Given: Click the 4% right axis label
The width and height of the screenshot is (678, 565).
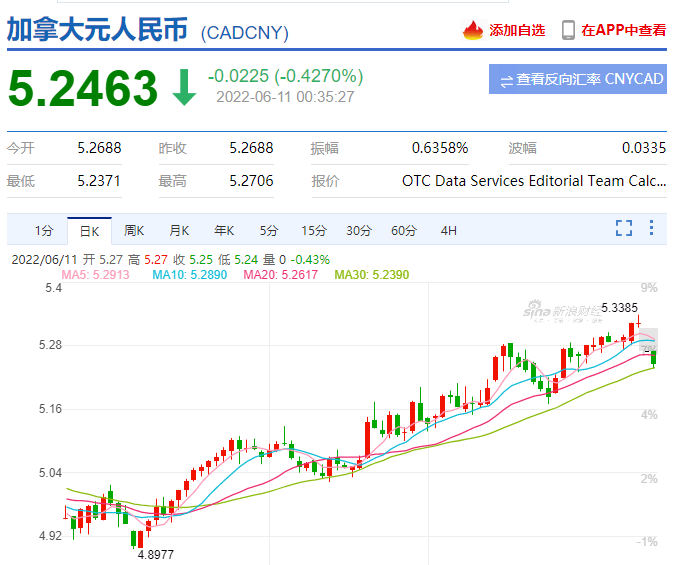Looking at the screenshot, I should (x=649, y=415).
